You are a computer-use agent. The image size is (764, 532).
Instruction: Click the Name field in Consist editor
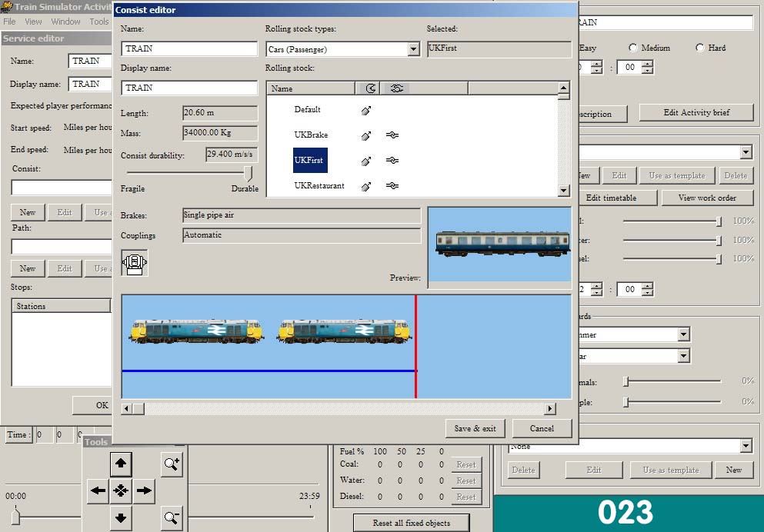coord(189,48)
